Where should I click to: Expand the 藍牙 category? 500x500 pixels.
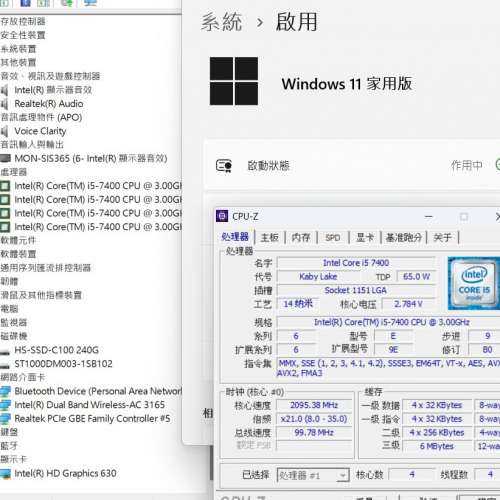click(x=9, y=446)
